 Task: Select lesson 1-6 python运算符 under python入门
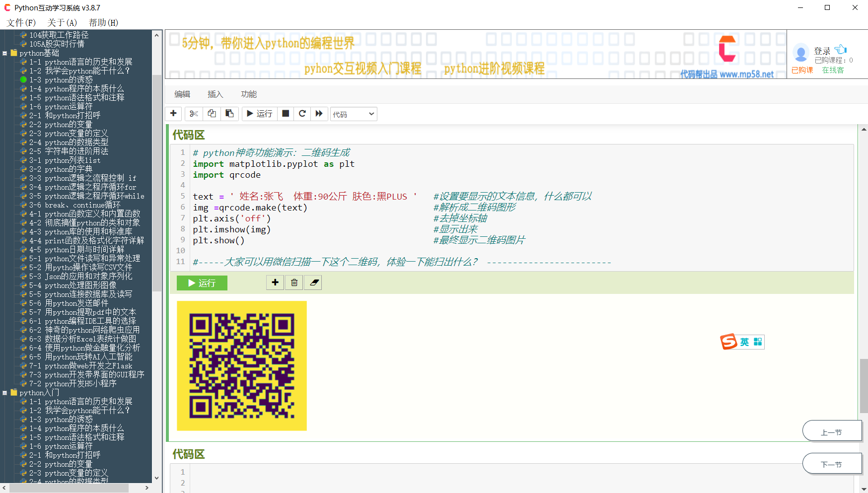click(x=61, y=446)
